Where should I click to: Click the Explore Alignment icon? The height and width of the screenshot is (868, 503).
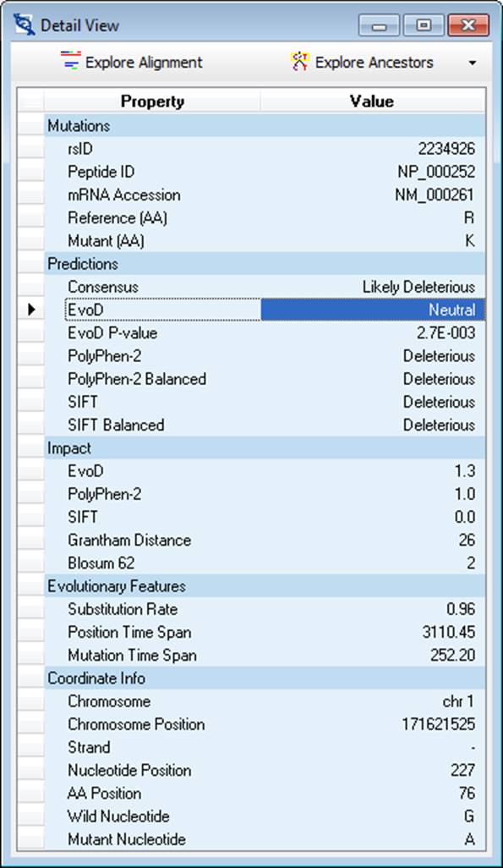pos(71,62)
